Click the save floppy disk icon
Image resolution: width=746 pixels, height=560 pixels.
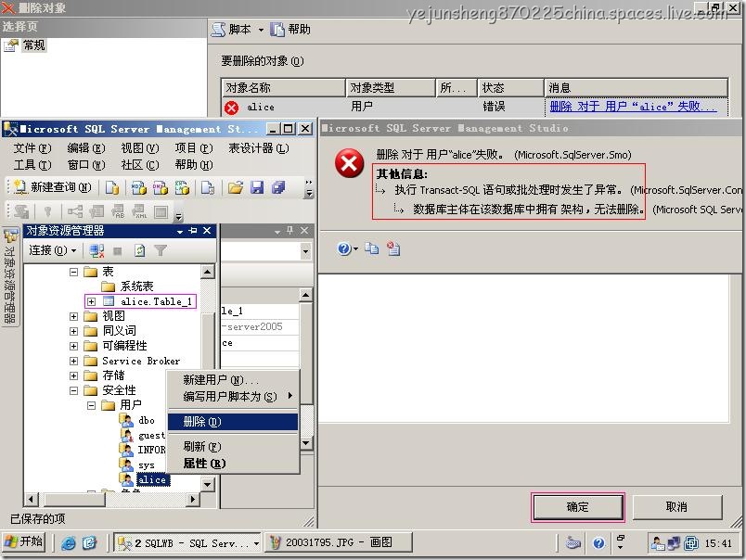[x=257, y=188]
